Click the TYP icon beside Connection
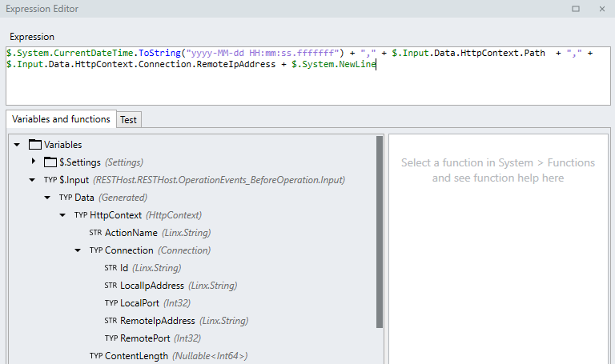Viewport: 615px width, 364px height. point(96,250)
